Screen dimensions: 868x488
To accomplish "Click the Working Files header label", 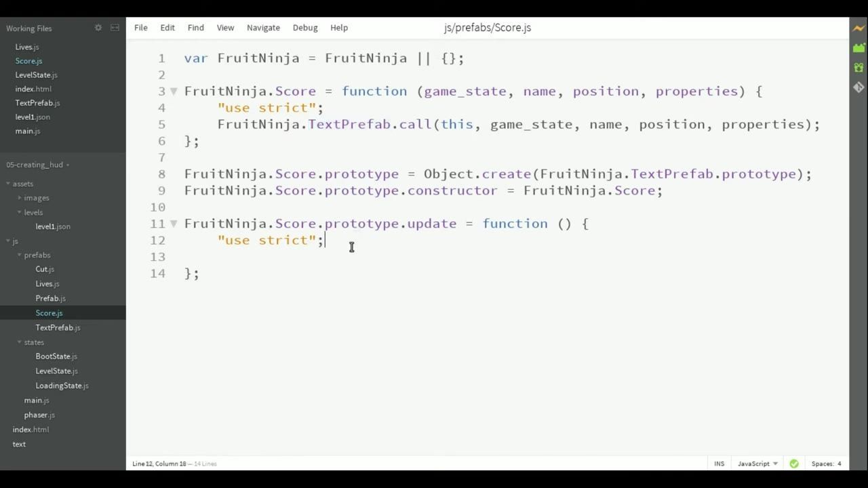I will pyautogui.click(x=29, y=28).
